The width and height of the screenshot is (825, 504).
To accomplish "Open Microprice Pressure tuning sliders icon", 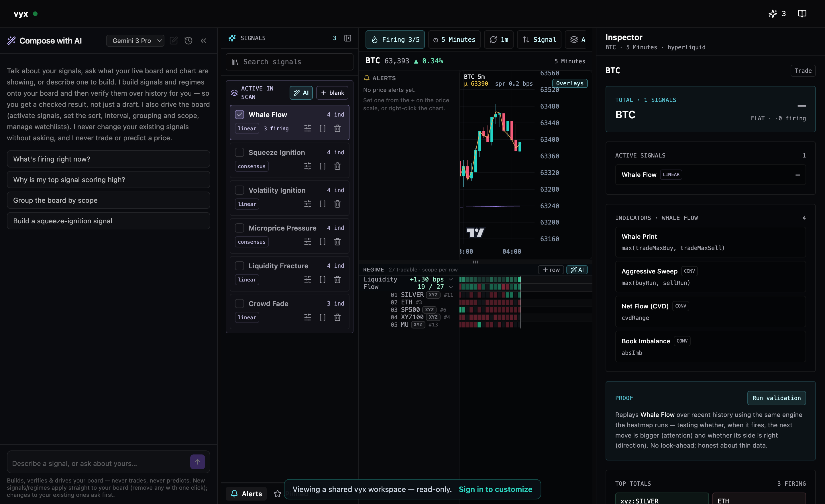I will click(307, 242).
